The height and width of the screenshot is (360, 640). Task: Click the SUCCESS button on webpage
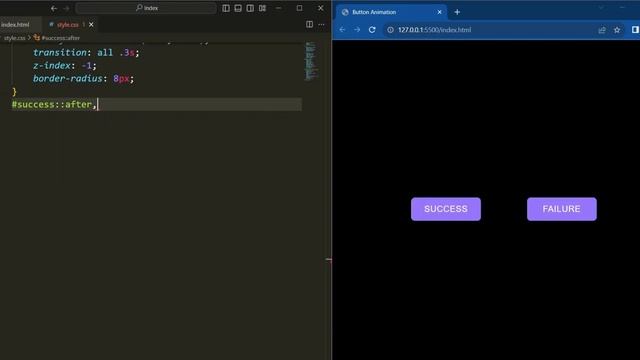tap(446, 209)
